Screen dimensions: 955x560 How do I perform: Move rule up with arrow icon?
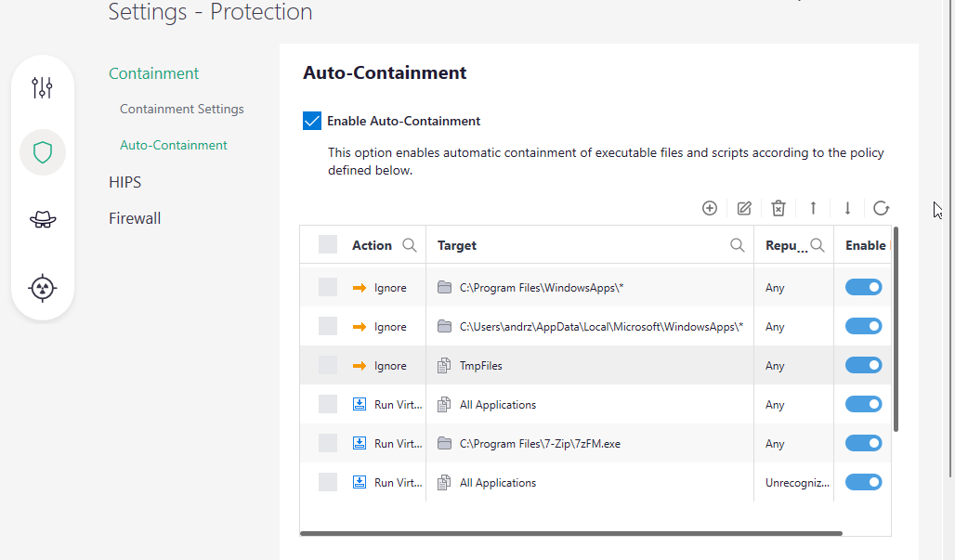813,208
